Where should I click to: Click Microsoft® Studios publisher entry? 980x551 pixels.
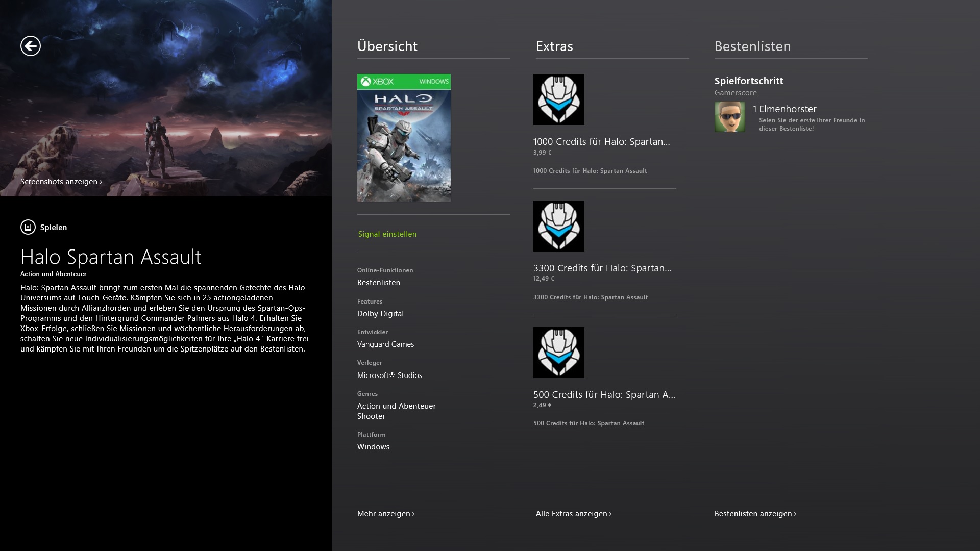pos(389,375)
